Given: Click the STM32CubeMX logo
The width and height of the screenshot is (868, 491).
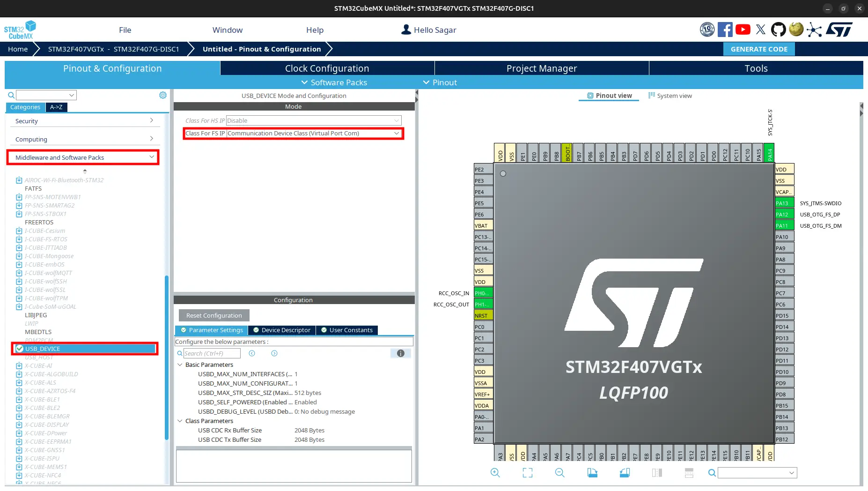Looking at the screenshot, I should 20,30.
